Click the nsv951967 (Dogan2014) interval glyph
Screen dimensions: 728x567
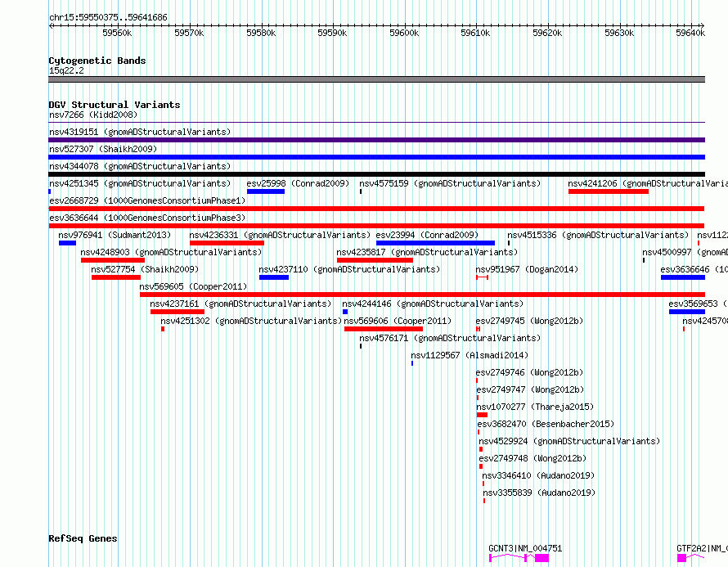click(482, 277)
